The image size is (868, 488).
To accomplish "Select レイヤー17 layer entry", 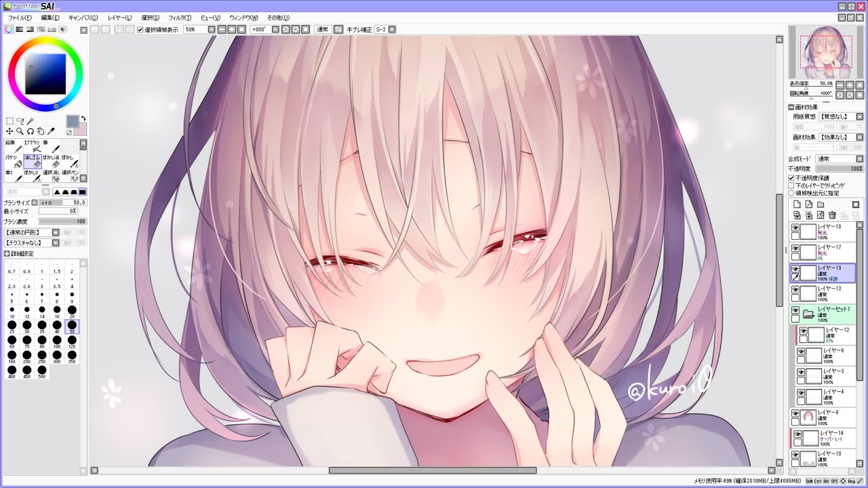I will (x=823, y=252).
